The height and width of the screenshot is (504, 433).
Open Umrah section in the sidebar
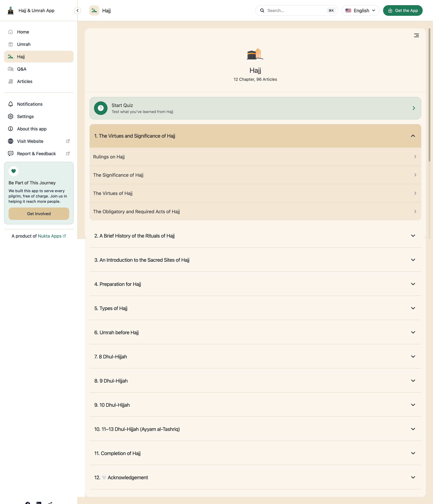pyautogui.click(x=39, y=44)
